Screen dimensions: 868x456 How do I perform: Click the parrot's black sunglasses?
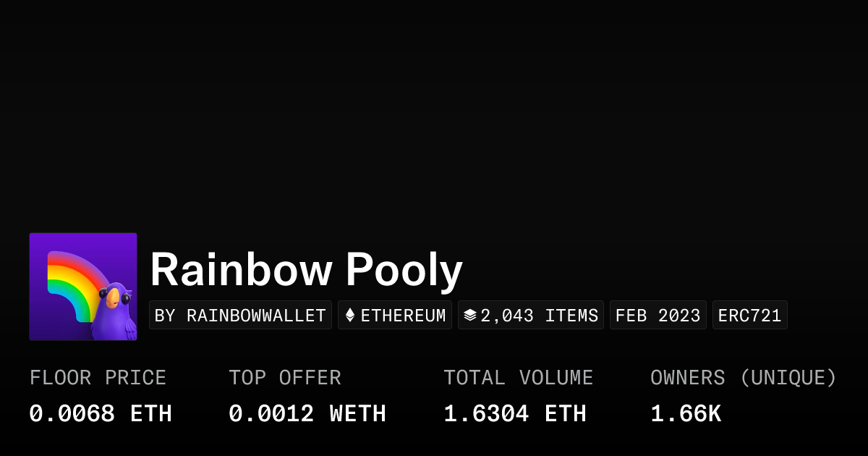point(115,295)
